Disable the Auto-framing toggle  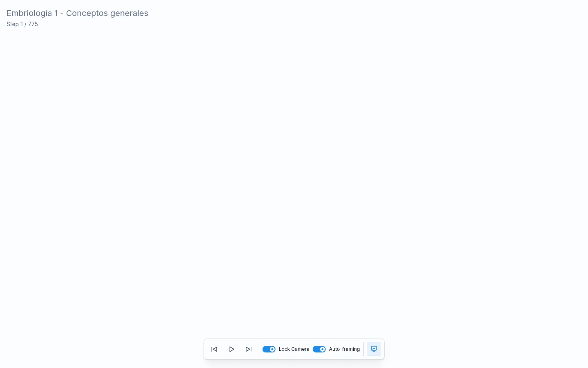pos(319,349)
